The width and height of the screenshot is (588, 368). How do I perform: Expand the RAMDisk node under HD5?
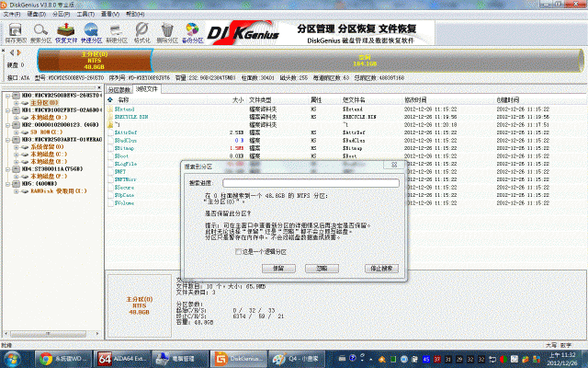coord(17,191)
